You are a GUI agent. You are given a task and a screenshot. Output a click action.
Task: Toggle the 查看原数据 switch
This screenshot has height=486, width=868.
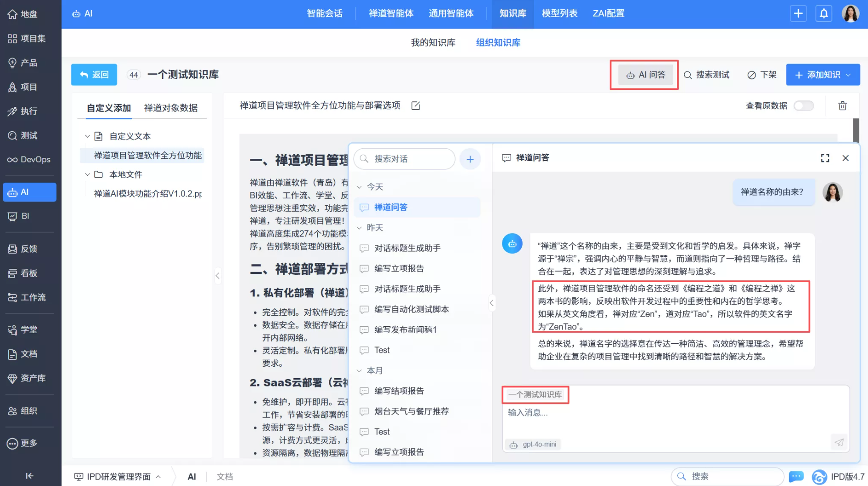(x=804, y=106)
